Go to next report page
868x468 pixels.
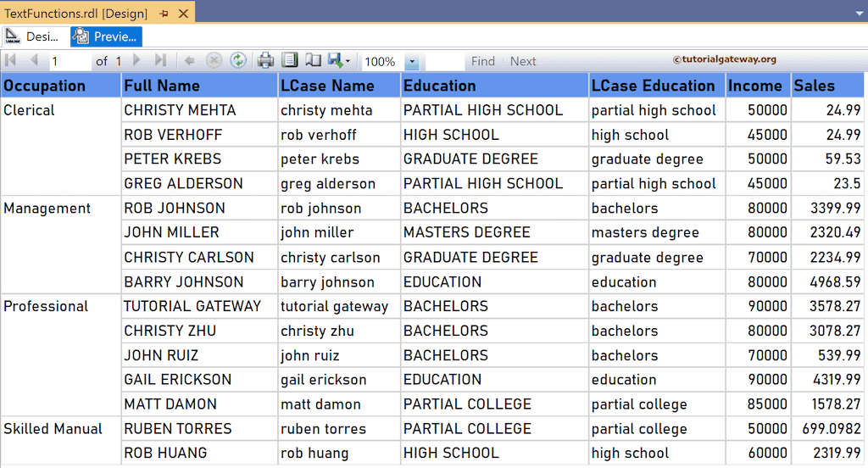point(136,60)
